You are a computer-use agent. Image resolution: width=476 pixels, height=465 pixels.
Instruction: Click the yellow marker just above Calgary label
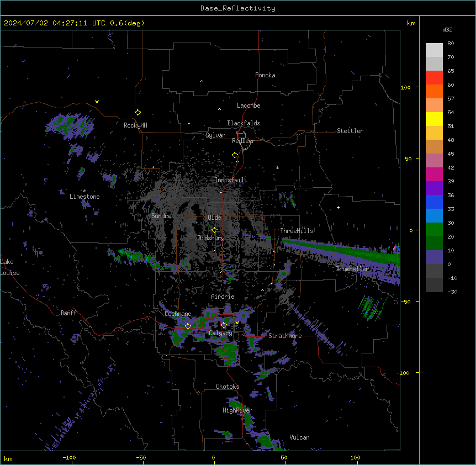click(x=224, y=325)
